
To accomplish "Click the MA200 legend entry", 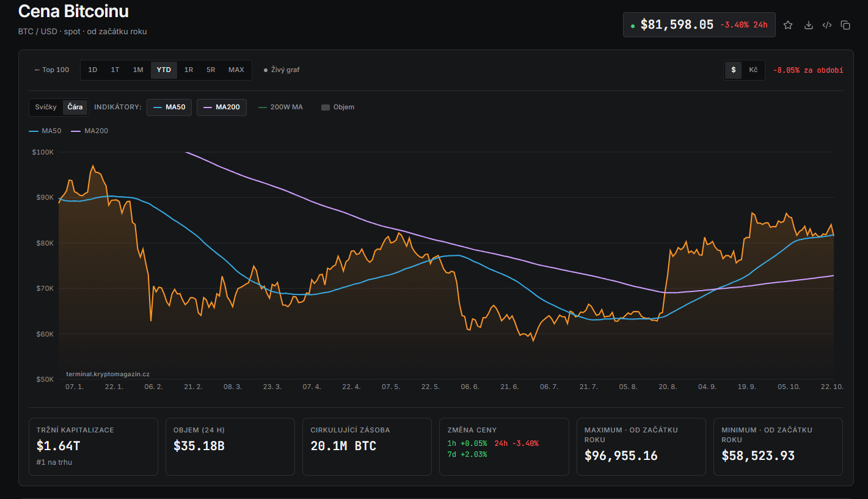I will click(x=90, y=131).
